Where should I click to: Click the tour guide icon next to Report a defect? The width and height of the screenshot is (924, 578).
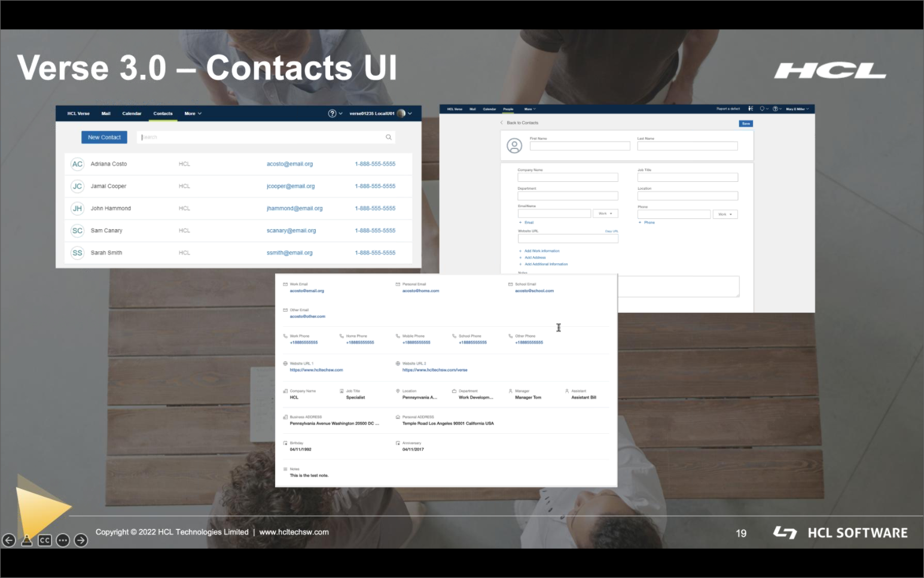pyautogui.click(x=751, y=109)
